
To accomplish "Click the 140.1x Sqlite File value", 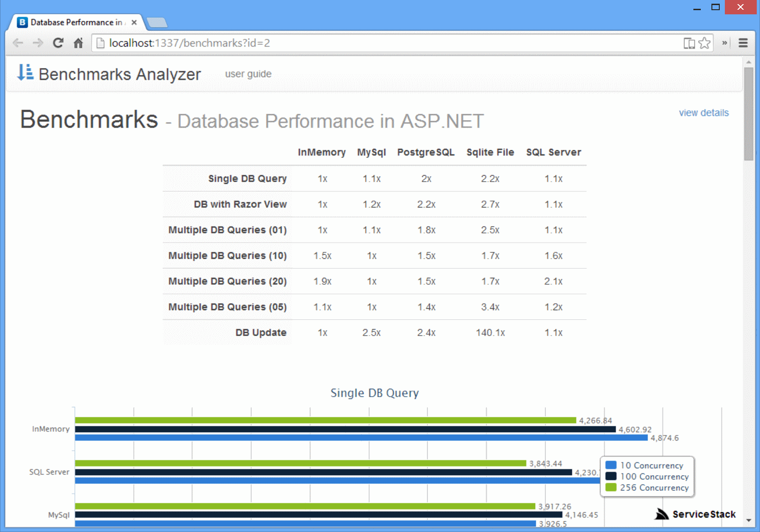I will coord(490,333).
